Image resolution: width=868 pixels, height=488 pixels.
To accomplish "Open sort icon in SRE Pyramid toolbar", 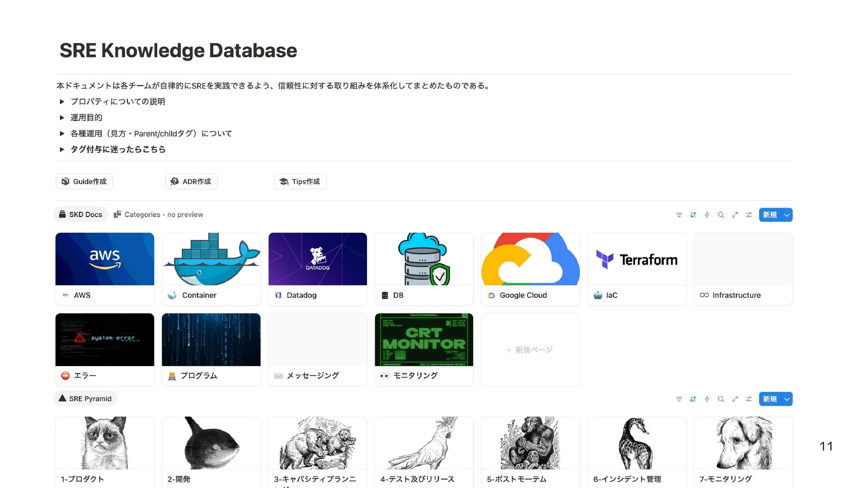I will click(x=693, y=399).
